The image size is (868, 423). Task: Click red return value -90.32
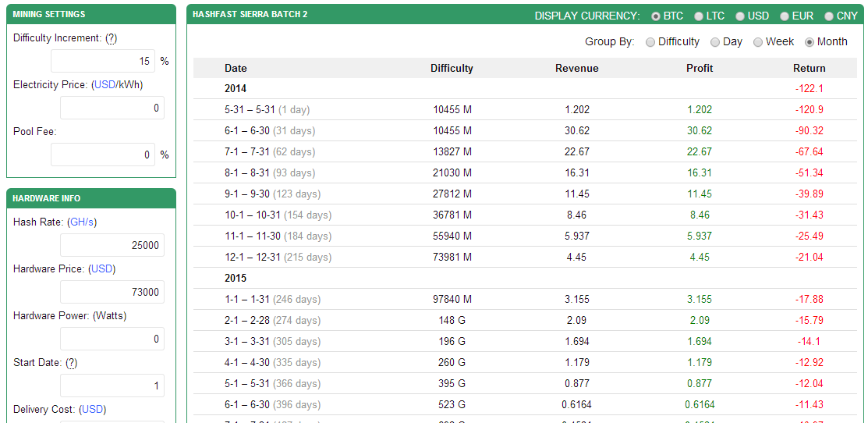[810, 130]
